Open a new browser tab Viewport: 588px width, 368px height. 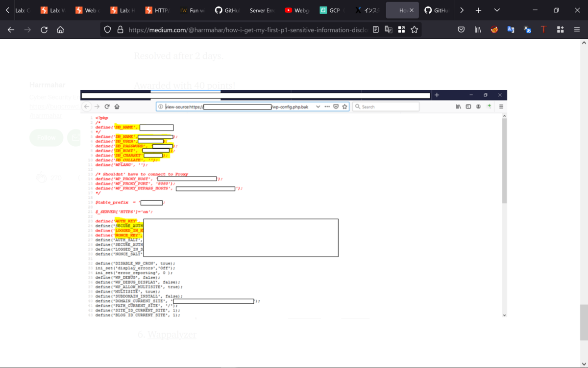[478, 10]
